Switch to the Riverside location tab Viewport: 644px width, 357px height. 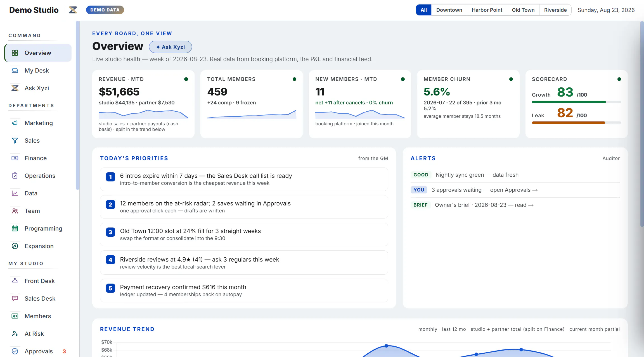555,10
